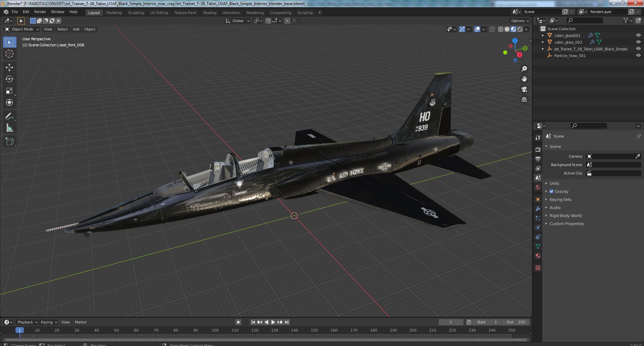Image resolution: width=644 pixels, height=346 pixels.
Task: Open Global transform orientation dropdown
Action: pyautogui.click(x=238, y=21)
